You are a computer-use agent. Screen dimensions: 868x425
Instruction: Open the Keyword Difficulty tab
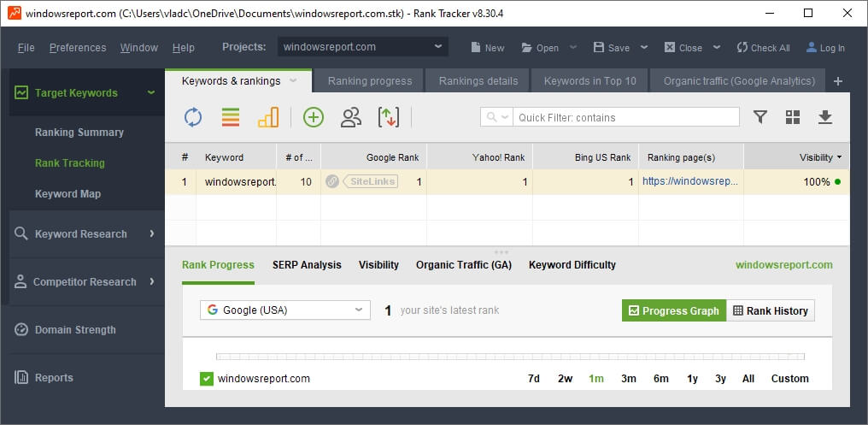click(x=572, y=265)
